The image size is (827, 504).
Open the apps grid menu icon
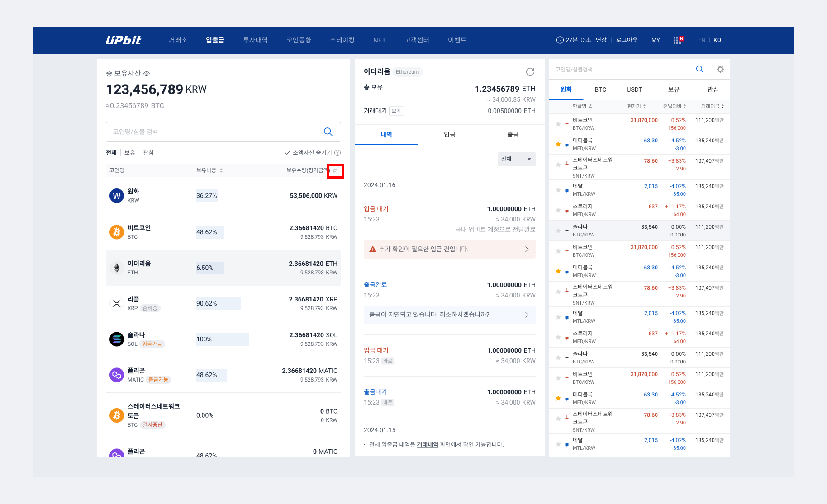(677, 40)
